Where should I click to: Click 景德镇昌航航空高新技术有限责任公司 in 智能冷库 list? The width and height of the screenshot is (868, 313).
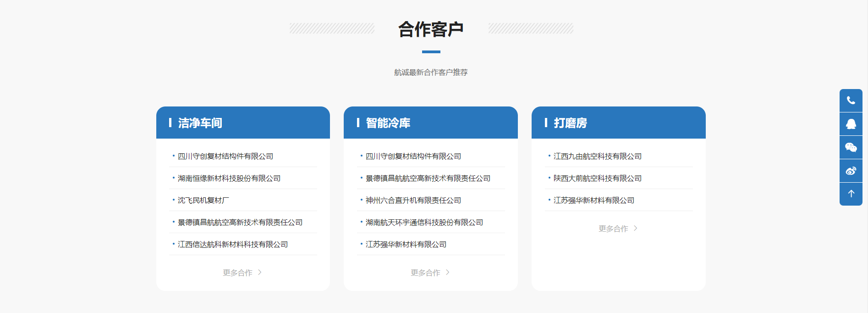point(428,179)
